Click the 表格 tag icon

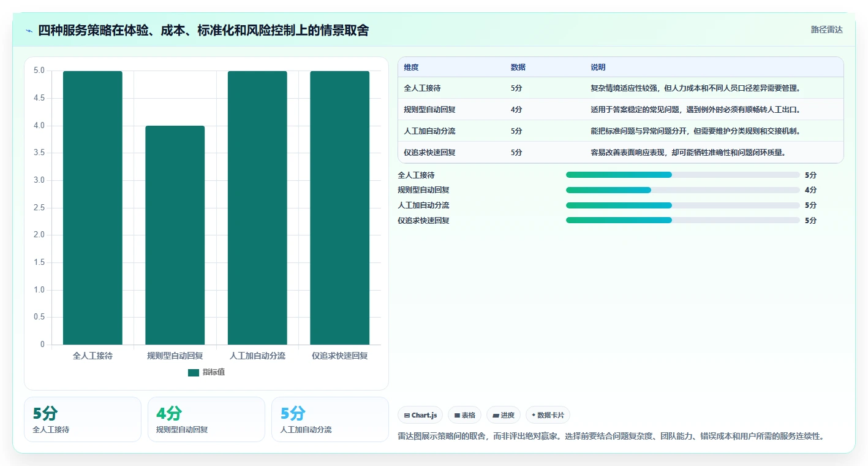(x=457, y=416)
